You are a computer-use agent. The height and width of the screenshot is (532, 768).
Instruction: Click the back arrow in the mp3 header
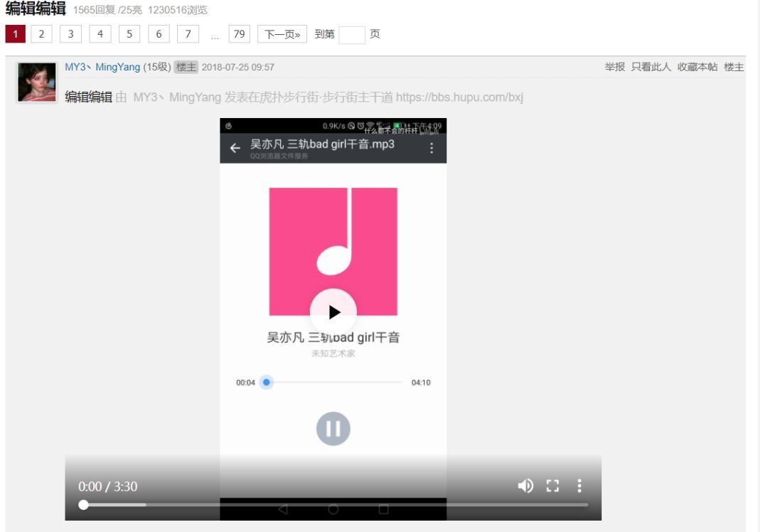pyautogui.click(x=235, y=148)
